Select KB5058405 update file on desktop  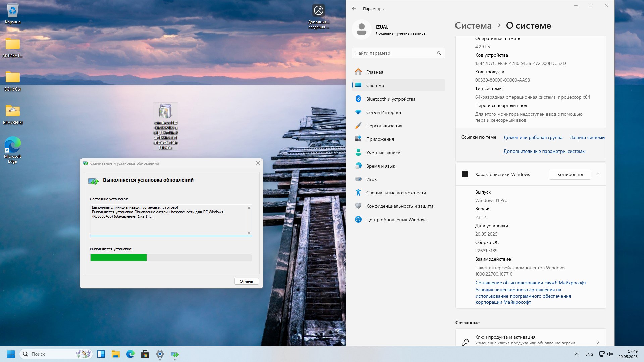click(166, 126)
